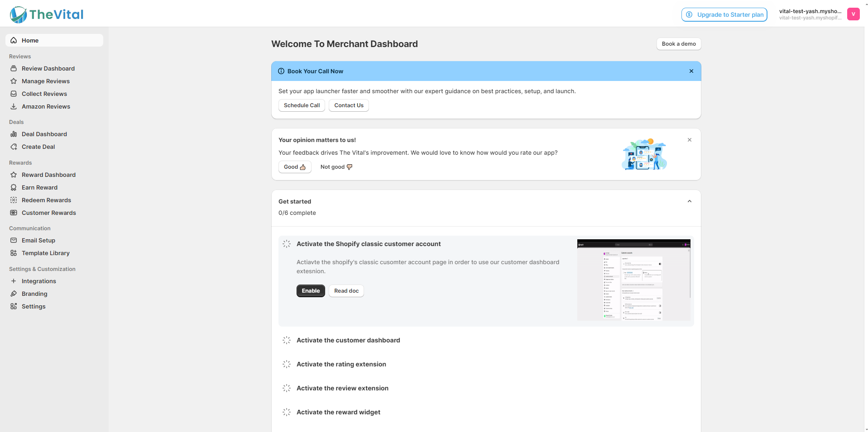Mark the Shopify classic account step complete
Viewport: 868px width, 432px height.
[x=287, y=244]
